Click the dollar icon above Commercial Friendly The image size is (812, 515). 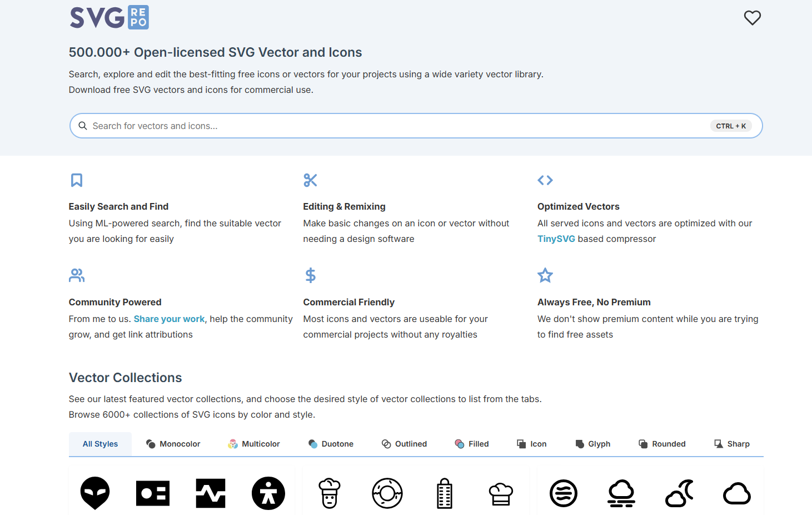click(x=310, y=275)
